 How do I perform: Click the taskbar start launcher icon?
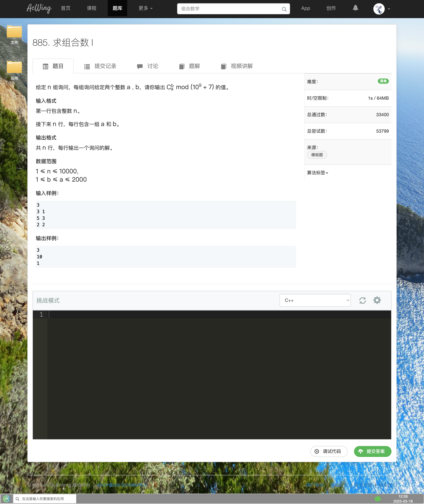6,499
